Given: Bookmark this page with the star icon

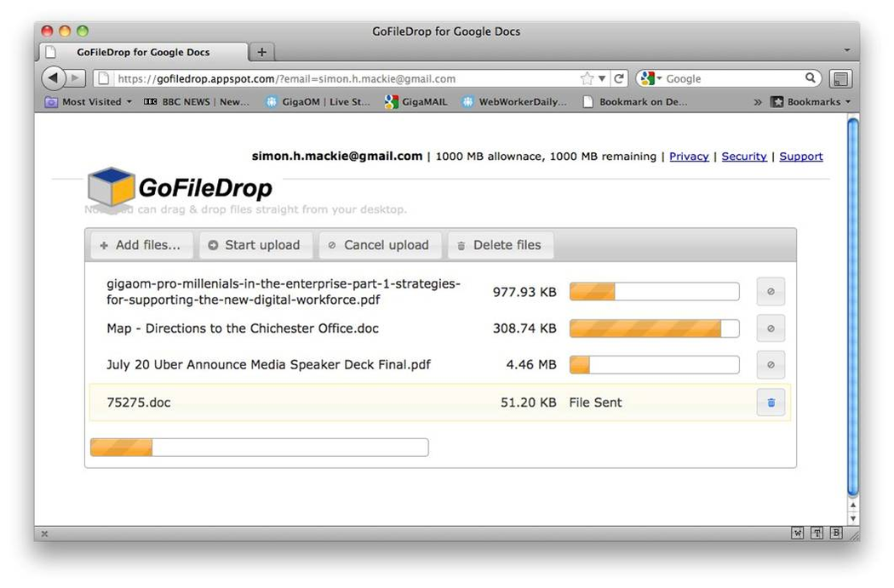Looking at the screenshot, I should pyautogui.click(x=587, y=78).
